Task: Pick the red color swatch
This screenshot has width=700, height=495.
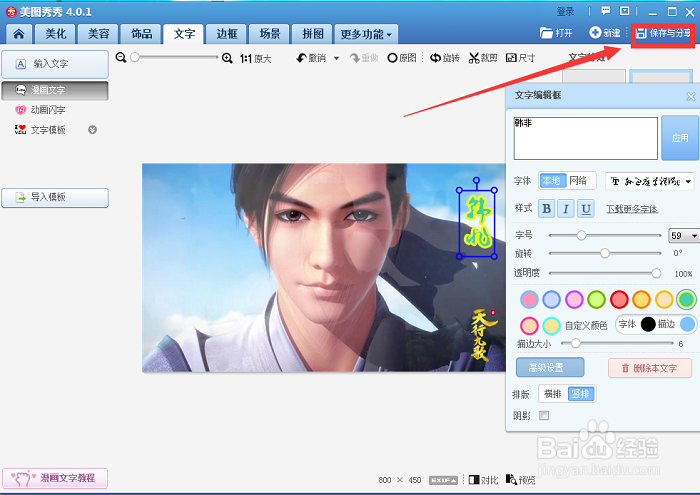Action: point(619,299)
